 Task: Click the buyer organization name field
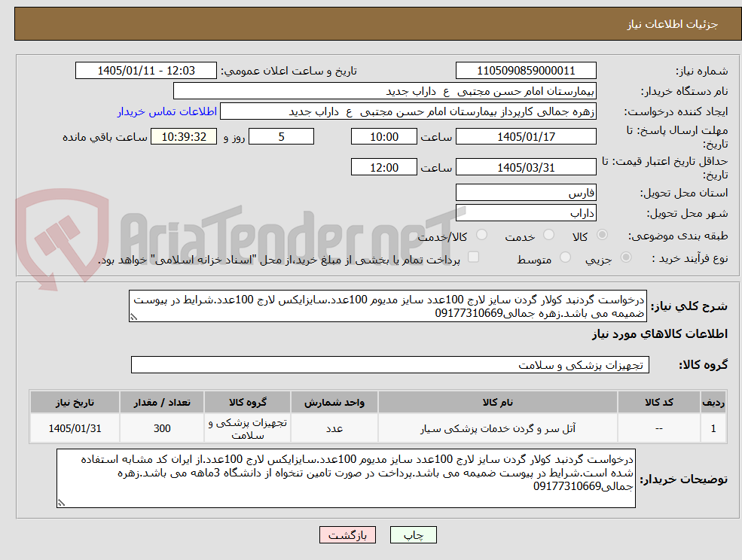pos(385,91)
